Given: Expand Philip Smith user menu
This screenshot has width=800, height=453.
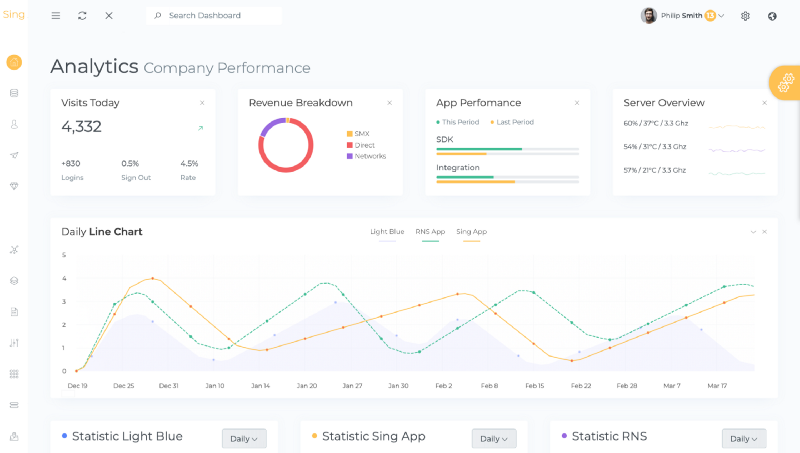Looking at the screenshot, I should (x=683, y=16).
